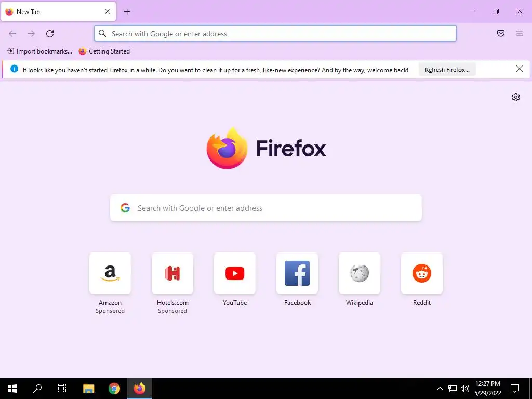Open the Firefox application menu
Image resolution: width=532 pixels, height=399 pixels.
519,33
